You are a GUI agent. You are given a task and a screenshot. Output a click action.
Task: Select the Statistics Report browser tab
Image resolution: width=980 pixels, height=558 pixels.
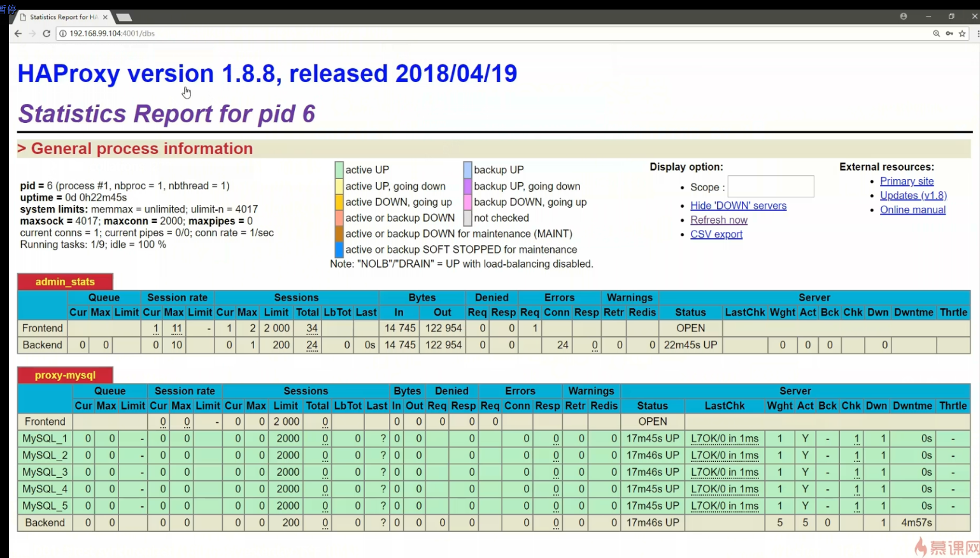tap(64, 17)
